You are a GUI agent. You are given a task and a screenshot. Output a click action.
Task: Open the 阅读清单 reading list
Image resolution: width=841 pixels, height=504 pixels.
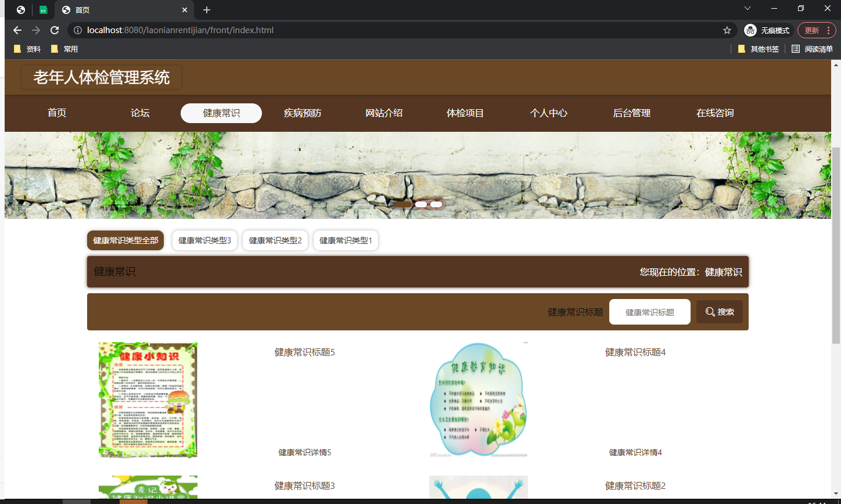(812, 49)
